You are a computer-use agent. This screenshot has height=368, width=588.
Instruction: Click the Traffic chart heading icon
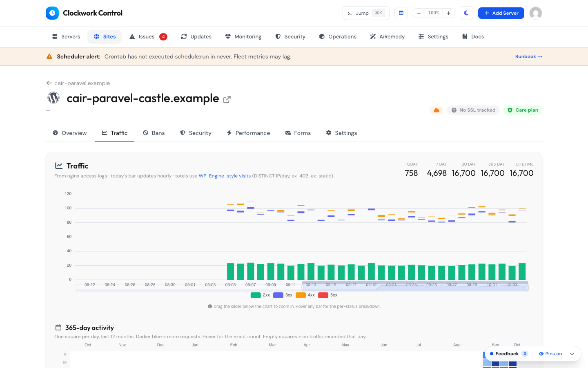coord(59,166)
